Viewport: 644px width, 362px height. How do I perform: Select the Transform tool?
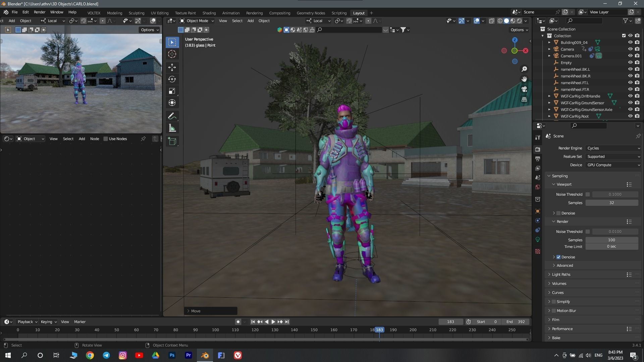[172, 103]
